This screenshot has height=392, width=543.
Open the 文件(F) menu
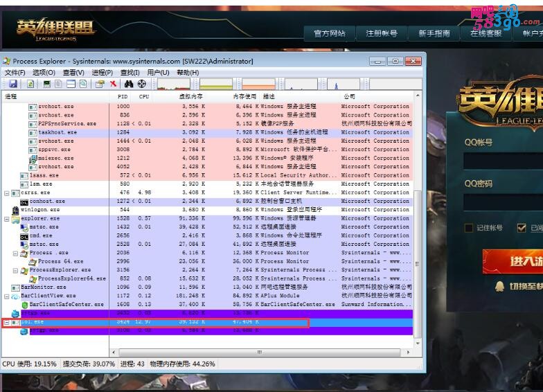15,72
